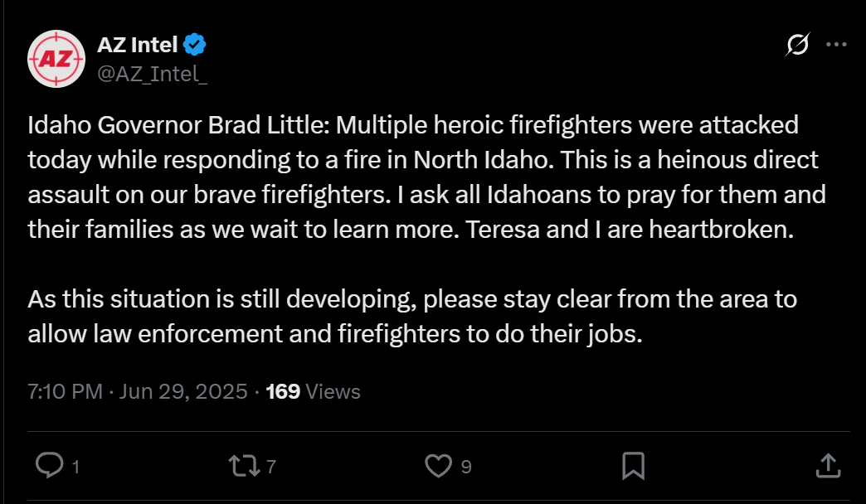Like the post with the heart icon
The width and height of the screenshot is (866, 504).
pyautogui.click(x=439, y=465)
